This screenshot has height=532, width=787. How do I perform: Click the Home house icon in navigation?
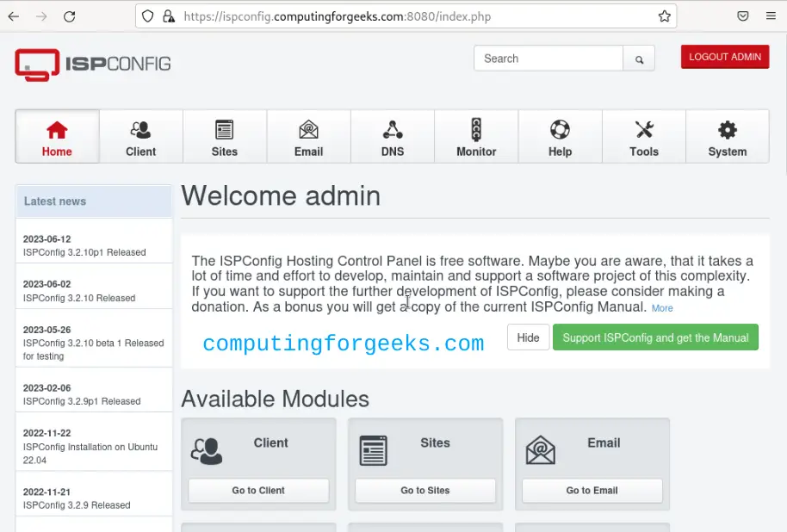[57, 130]
